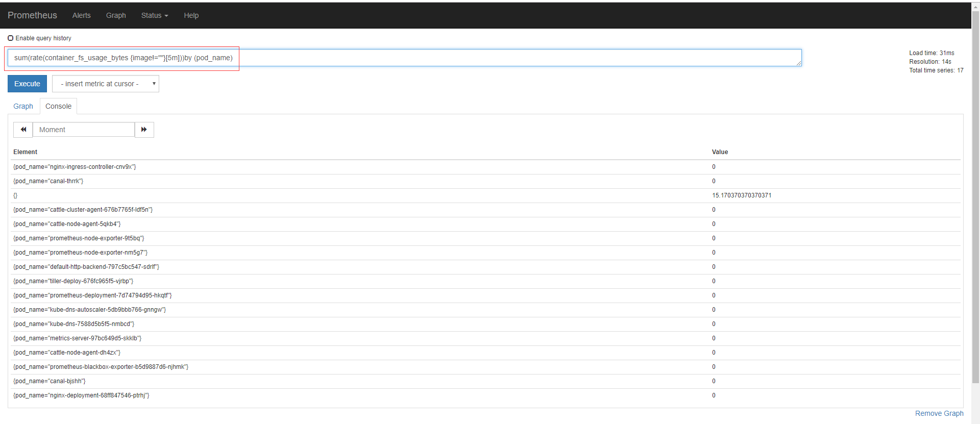
Task: Expand the insert metric dropdown arrow
Action: pos(153,83)
